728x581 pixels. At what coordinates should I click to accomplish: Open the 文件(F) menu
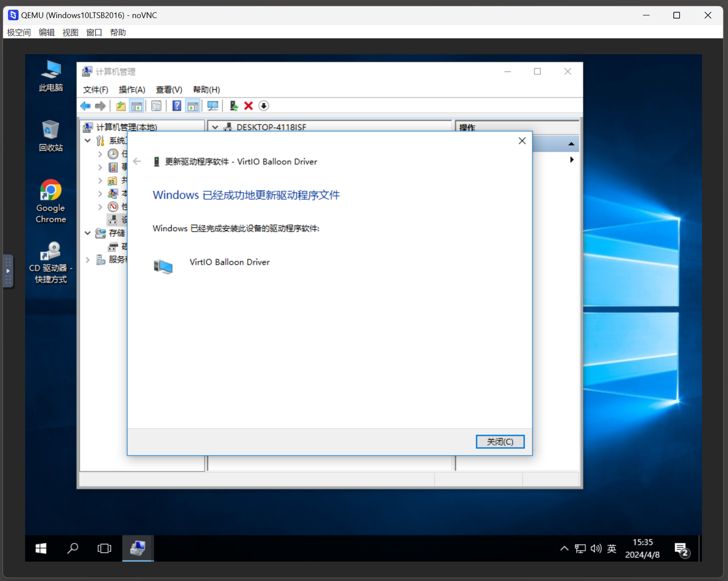(95, 89)
